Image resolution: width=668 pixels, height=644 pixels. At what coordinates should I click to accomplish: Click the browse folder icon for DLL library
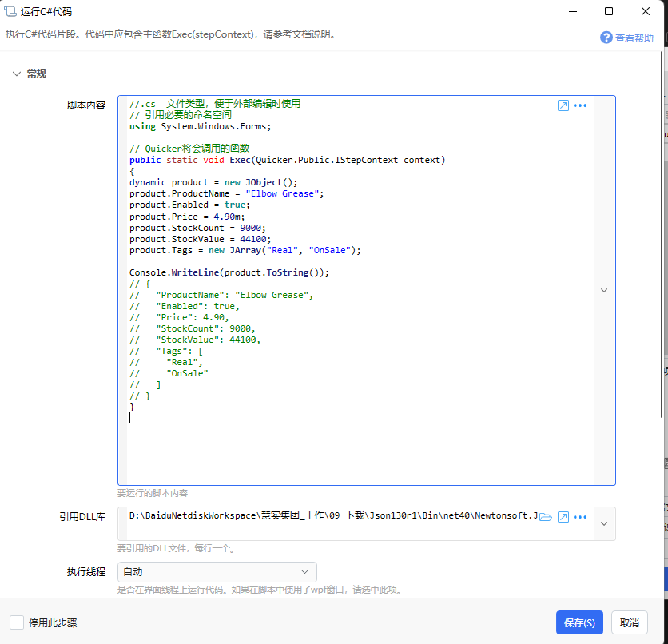click(545, 517)
